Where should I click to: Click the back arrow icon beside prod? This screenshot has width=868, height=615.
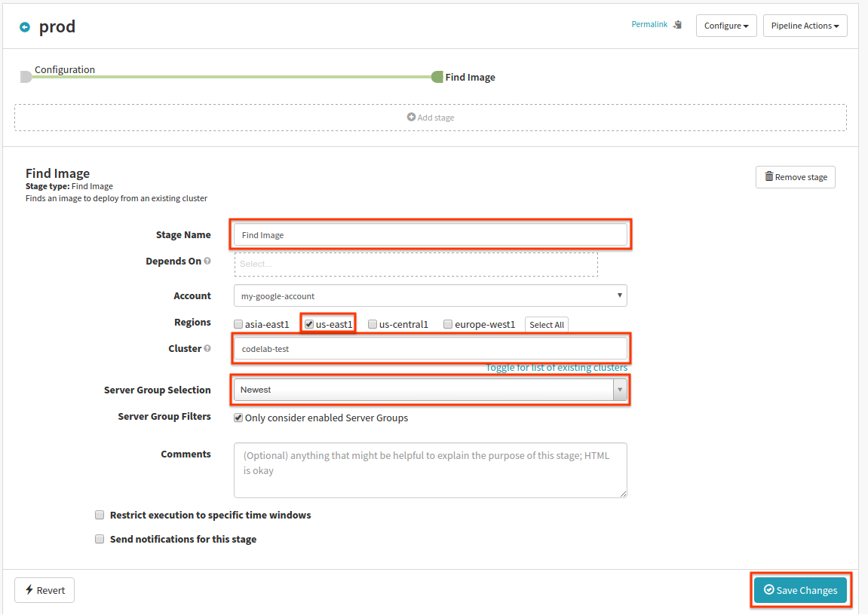click(25, 27)
